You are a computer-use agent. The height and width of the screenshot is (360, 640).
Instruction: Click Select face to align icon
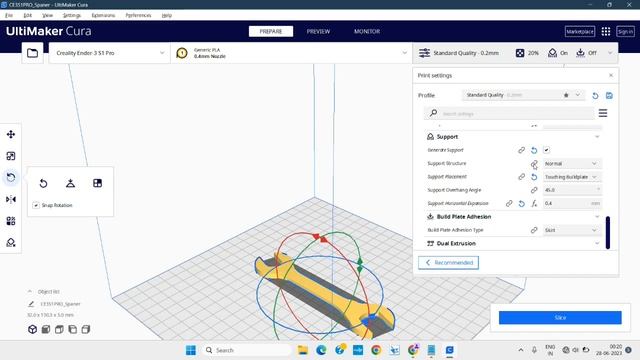(x=98, y=183)
